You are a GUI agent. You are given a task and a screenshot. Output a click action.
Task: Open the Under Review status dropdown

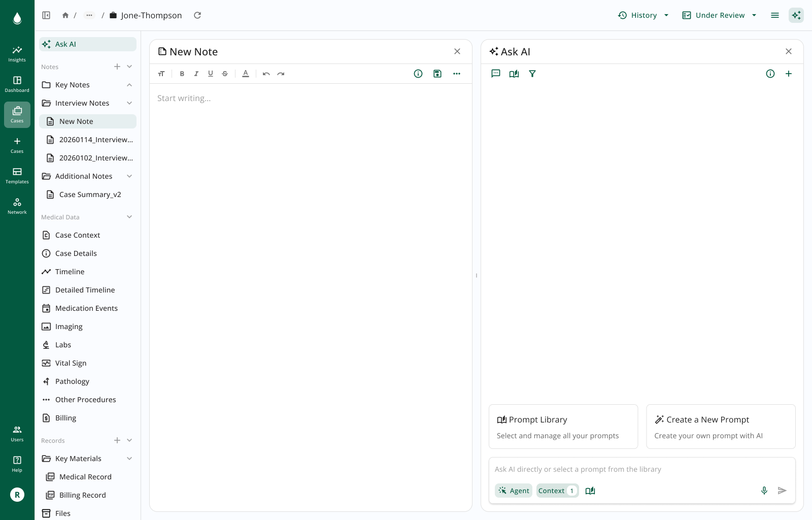(719, 15)
